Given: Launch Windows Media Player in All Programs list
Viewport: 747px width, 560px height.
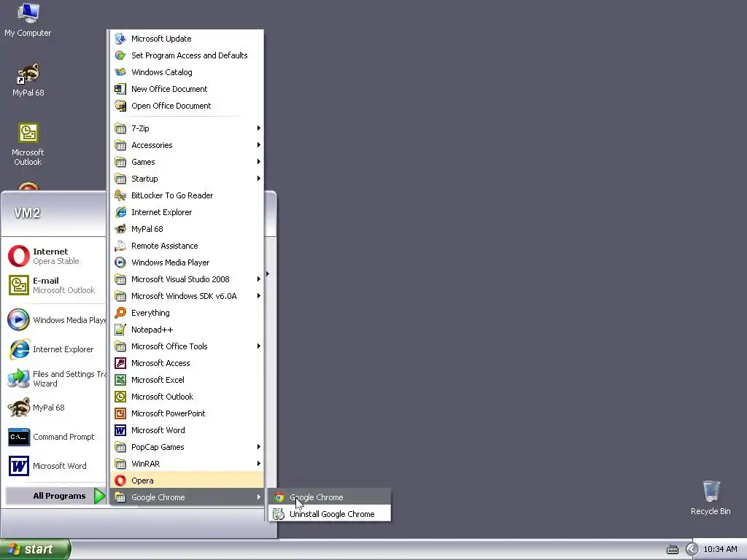Looking at the screenshot, I should coord(187,262).
